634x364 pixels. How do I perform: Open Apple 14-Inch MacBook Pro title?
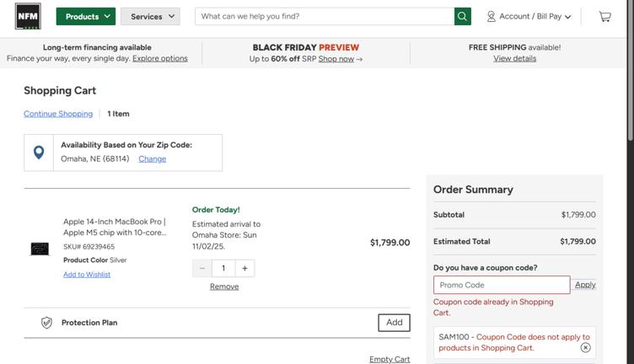point(115,227)
